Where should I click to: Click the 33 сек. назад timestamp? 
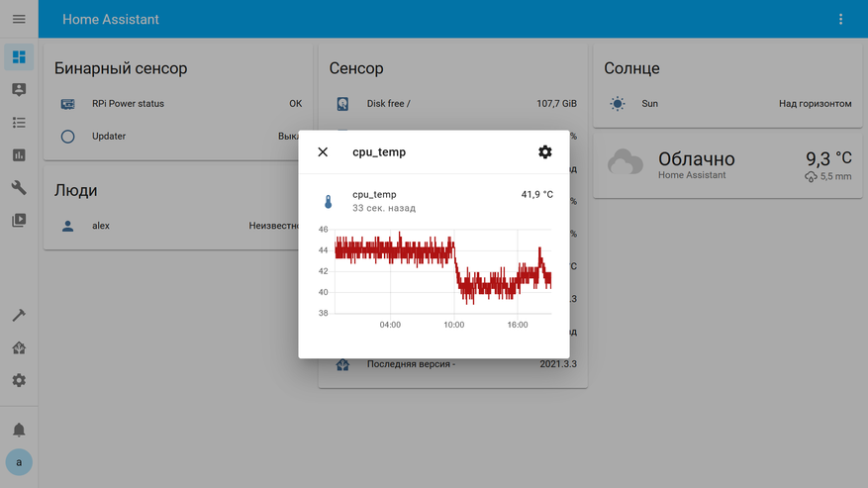pyautogui.click(x=384, y=208)
